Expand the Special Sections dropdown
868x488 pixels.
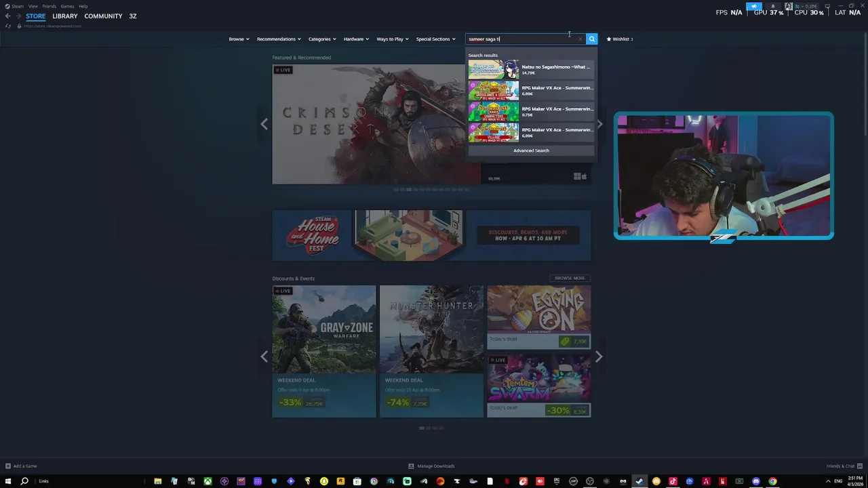[x=436, y=39]
